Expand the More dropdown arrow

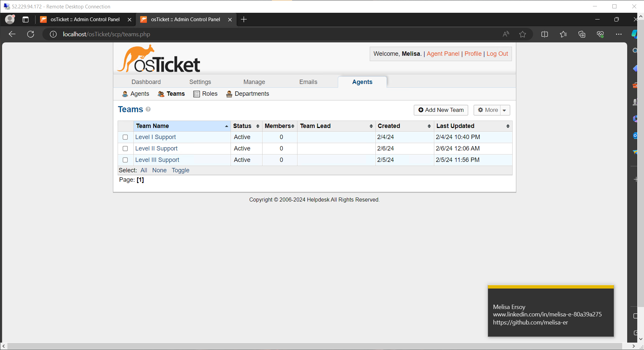point(505,110)
